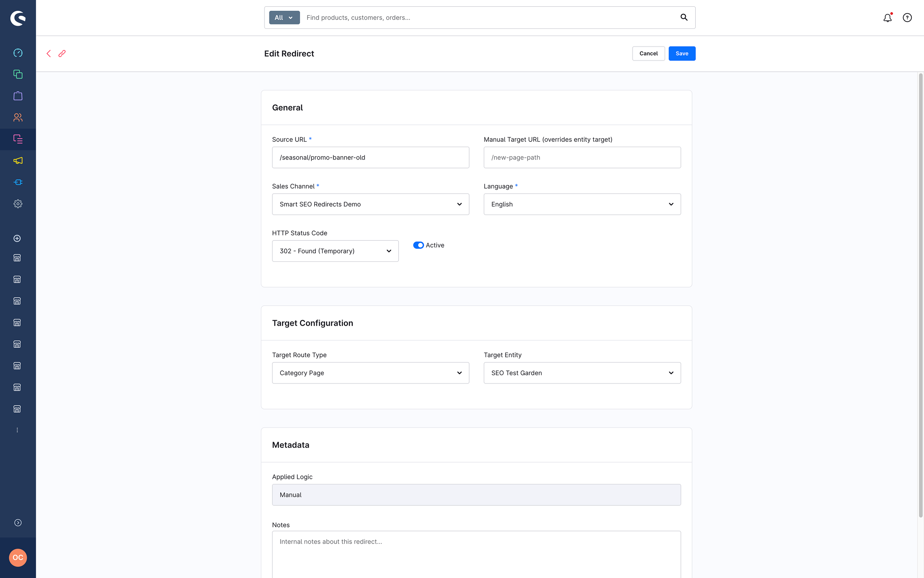Click the Save button
The image size is (924, 578).
[x=682, y=53]
